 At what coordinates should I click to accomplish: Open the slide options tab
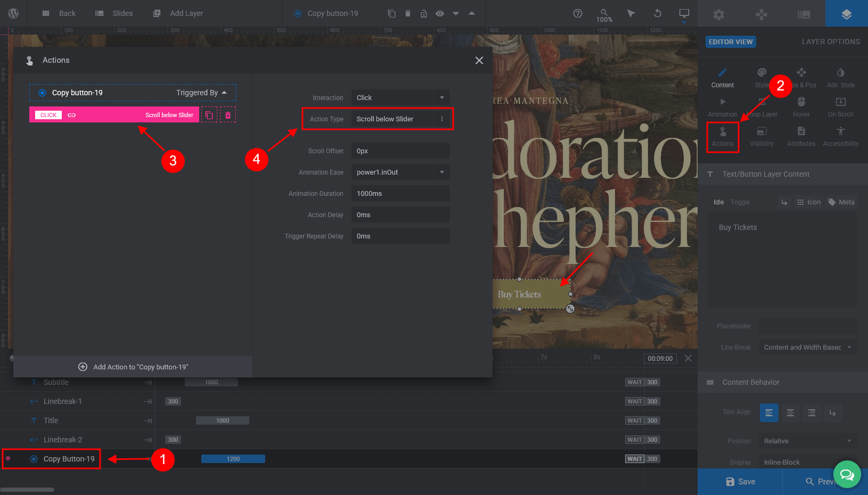[x=804, y=14]
